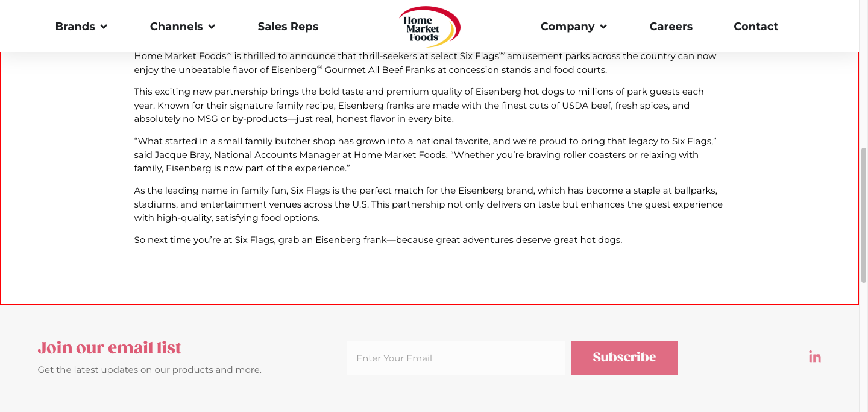Viewport: 868px width, 412px height.
Task: Focus the Enter Your Email field
Action: click(x=455, y=358)
